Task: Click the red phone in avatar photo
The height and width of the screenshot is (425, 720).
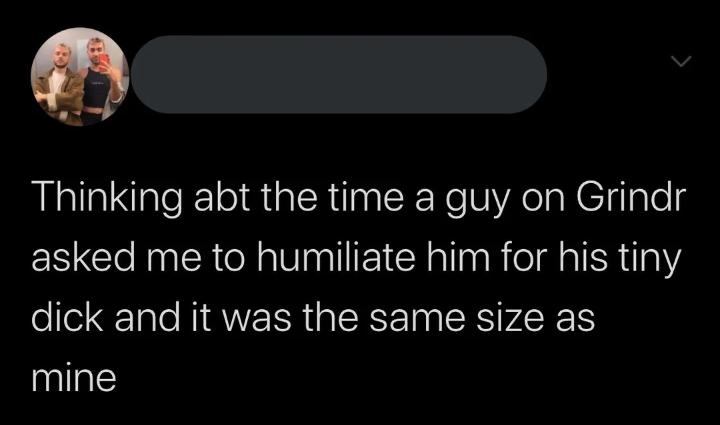Action: [104, 61]
